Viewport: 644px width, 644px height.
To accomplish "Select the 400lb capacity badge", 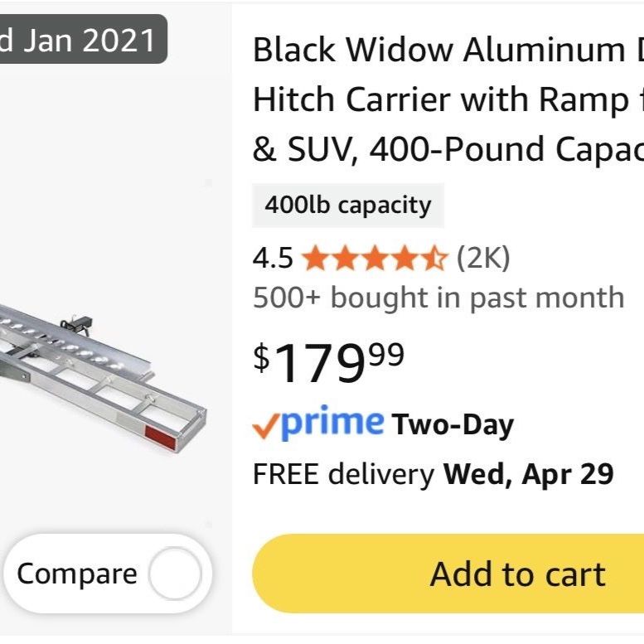I will coord(347,206).
